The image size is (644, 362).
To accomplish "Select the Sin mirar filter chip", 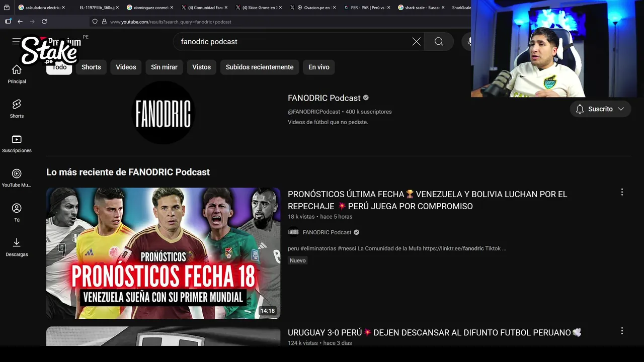I will coord(164,67).
